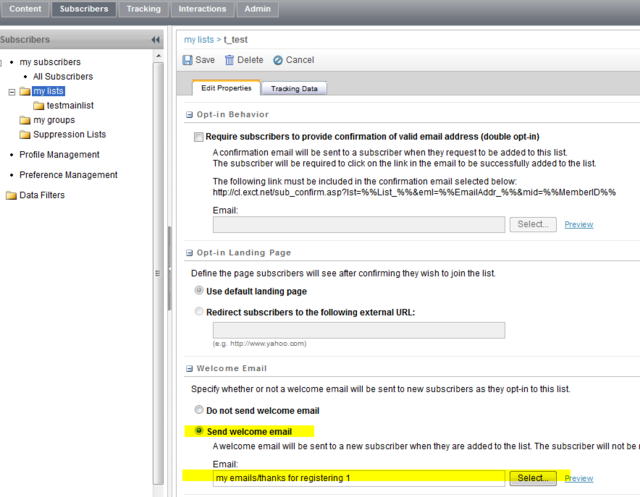Go to my lists breadcrumb link
The height and width of the screenshot is (497, 640).
click(x=199, y=40)
